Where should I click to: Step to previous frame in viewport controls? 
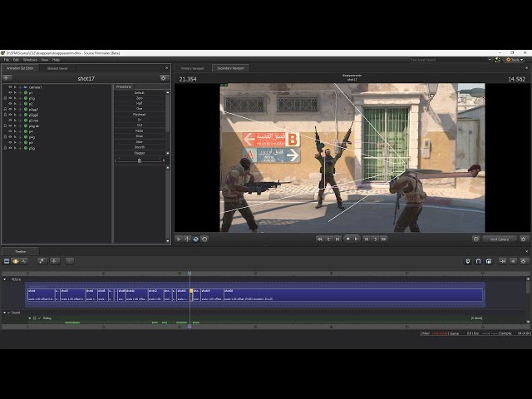pyautogui.click(x=328, y=239)
